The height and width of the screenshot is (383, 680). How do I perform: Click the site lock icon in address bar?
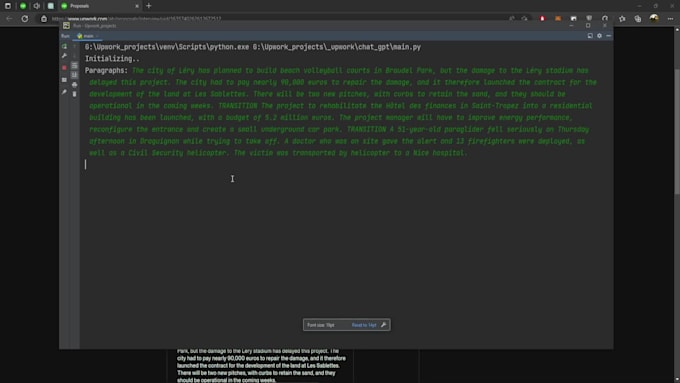click(x=44, y=19)
